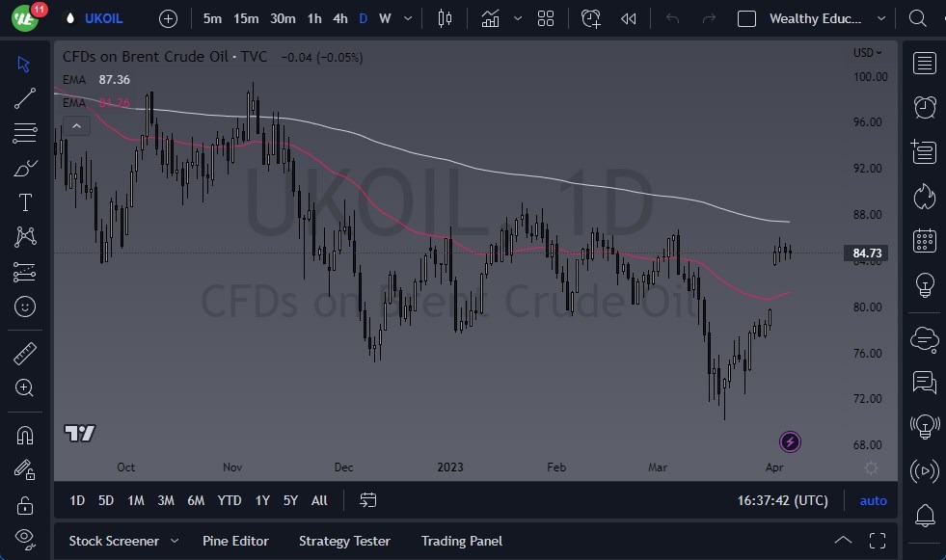This screenshot has height=560, width=946.
Task: Open the Indicators panel
Action: pyautogui.click(x=490, y=18)
